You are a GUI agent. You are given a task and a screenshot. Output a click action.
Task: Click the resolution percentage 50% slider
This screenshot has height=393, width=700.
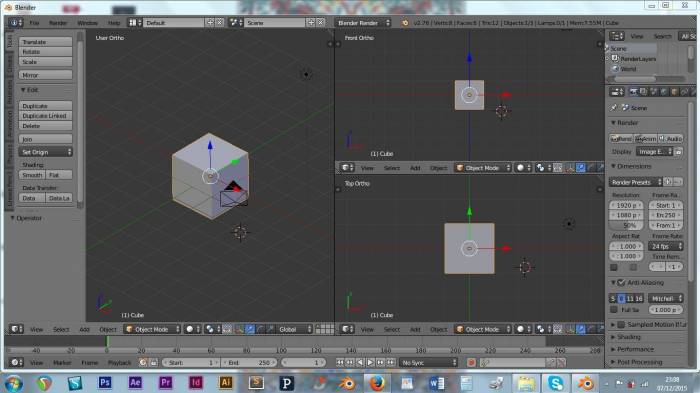pyautogui.click(x=627, y=225)
